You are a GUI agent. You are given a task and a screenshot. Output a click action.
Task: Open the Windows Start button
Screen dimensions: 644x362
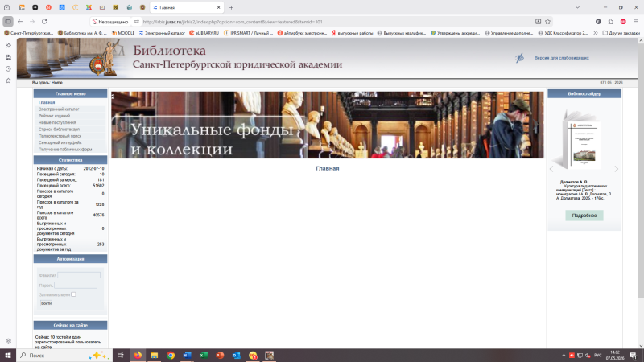tap(8, 356)
